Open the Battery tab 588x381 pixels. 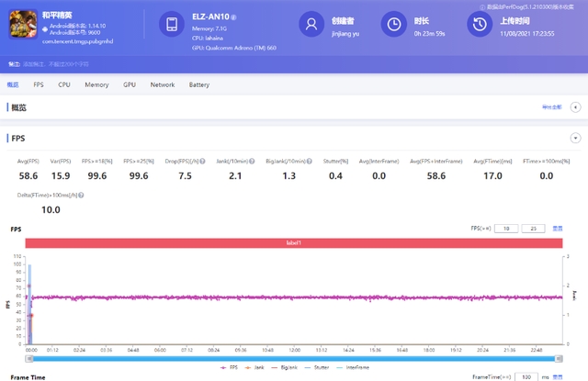tap(199, 84)
